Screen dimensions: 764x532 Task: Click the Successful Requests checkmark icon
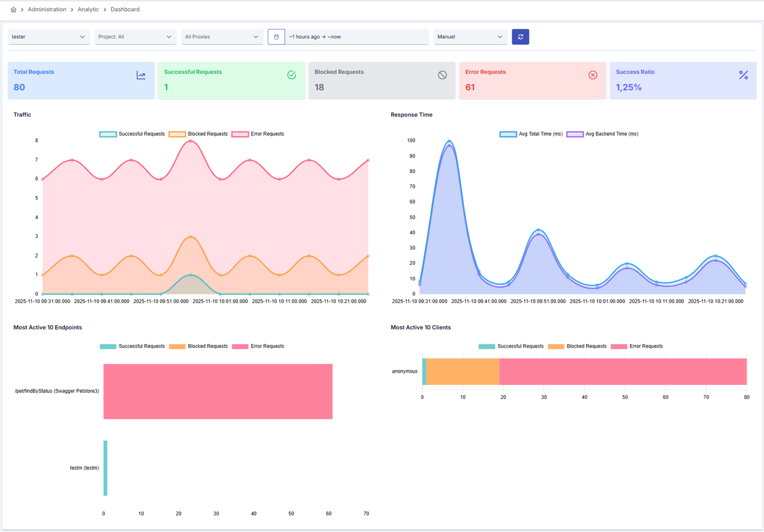point(291,75)
